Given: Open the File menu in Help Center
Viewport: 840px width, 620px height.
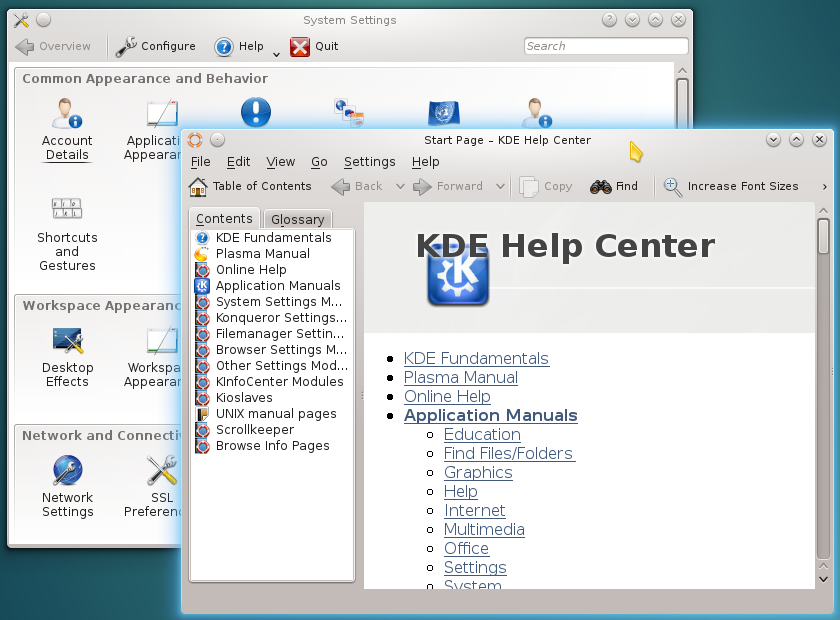Looking at the screenshot, I should pyautogui.click(x=200, y=162).
